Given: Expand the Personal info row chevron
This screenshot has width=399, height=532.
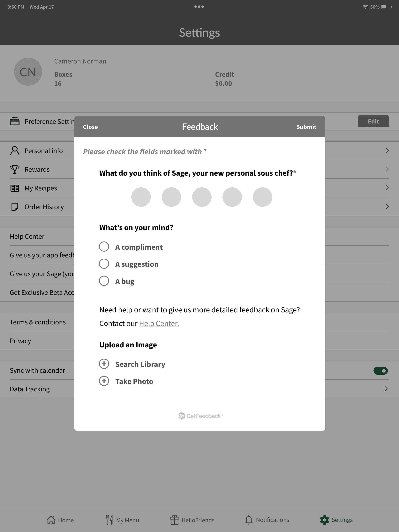Looking at the screenshot, I should click(387, 151).
